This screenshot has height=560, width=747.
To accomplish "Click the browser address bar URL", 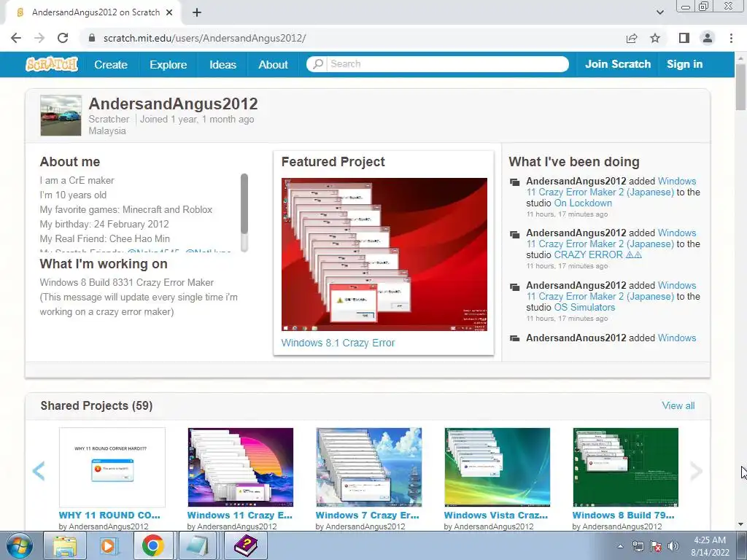I will coord(205,38).
